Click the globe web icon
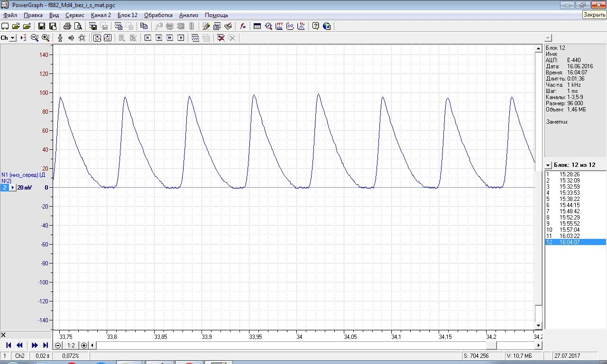The height and width of the screenshot is (364, 607). (327, 26)
